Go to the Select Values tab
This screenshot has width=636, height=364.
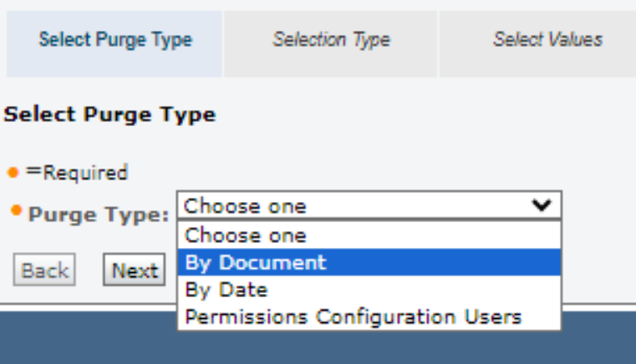[x=547, y=40]
